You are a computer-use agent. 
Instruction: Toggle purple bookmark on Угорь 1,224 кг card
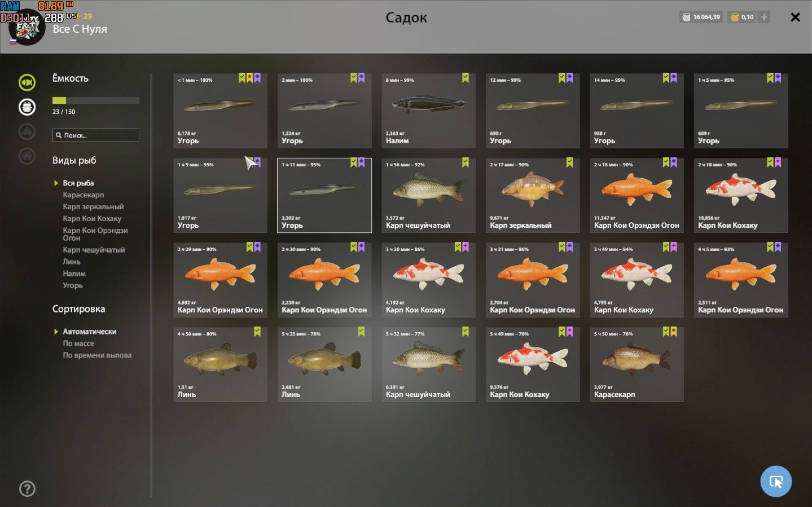click(x=362, y=78)
